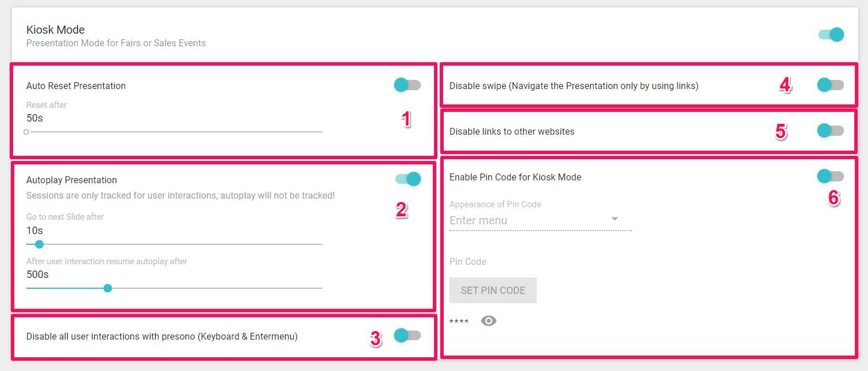Click the 500s resume autoplay value
The image size is (868, 371).
[x=38, y=275]
